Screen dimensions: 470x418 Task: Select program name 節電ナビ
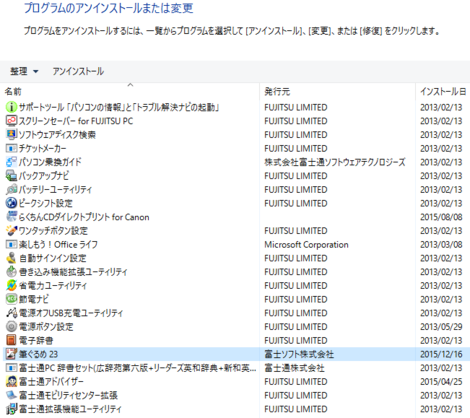[34, 299]
